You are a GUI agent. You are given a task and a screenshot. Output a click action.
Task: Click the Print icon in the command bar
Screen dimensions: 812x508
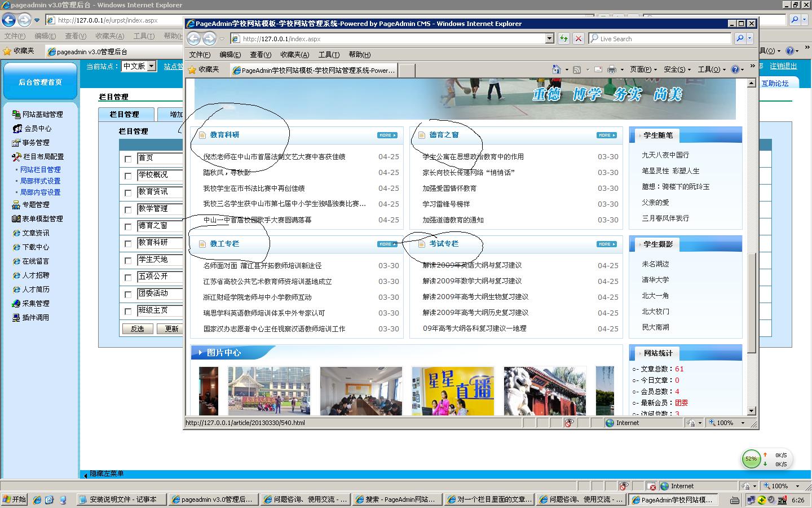point(611,69)
